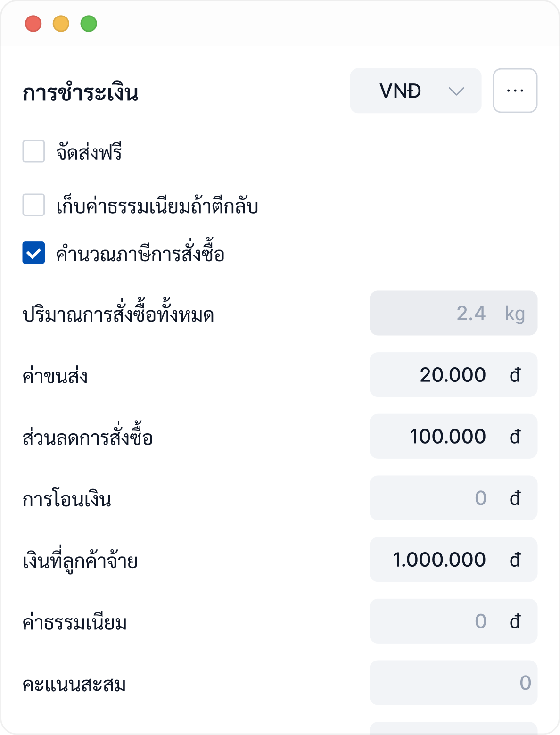The height and width of the screenshot is (735, 560).
Task: Click the คำนวณภาษีการสั่งซื้อ label text
Action: tap(140, 254)
